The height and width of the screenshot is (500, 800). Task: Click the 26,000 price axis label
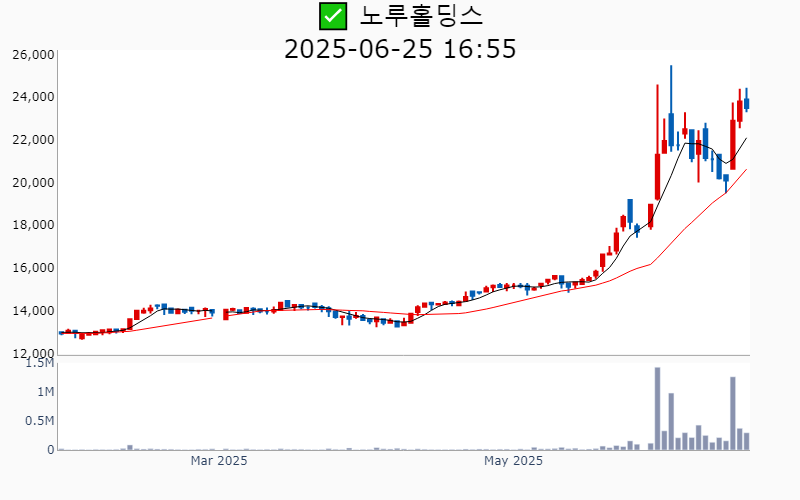click(x=33, y=55)
